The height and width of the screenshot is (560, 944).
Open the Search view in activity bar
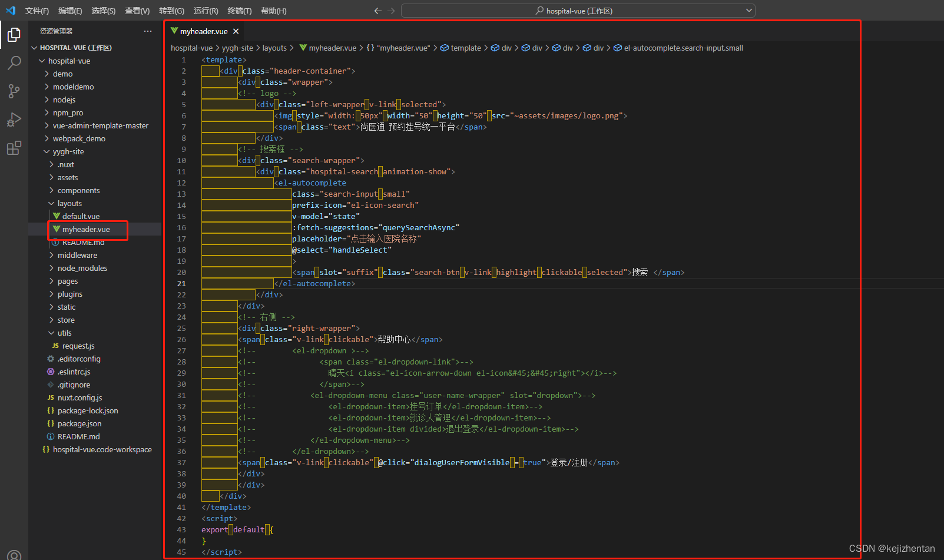click(14, 63)
